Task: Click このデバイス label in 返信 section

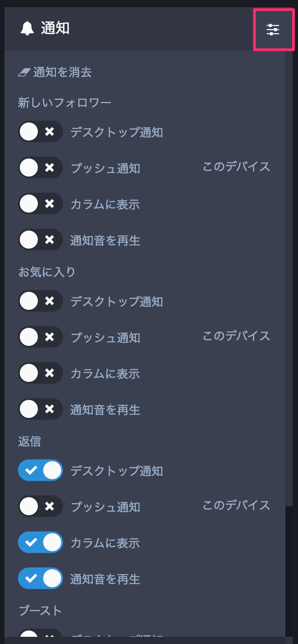Action: pyautogui.click(x=236, y=505)
